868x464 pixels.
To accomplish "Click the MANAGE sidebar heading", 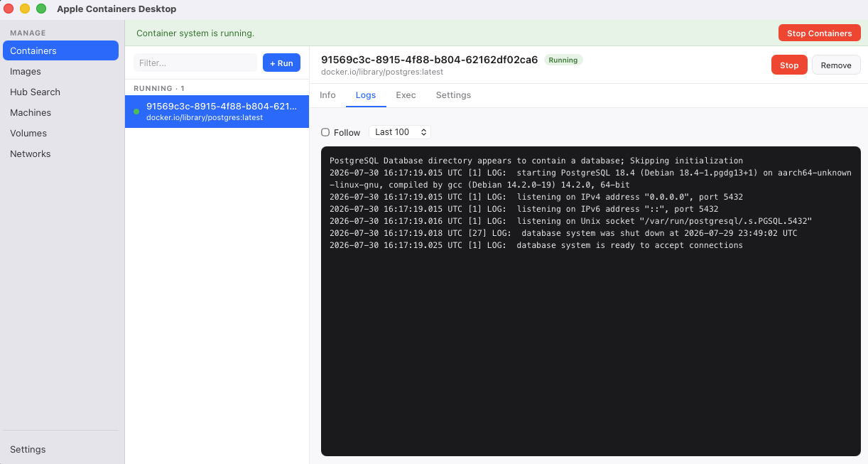I will coord(28,33).
